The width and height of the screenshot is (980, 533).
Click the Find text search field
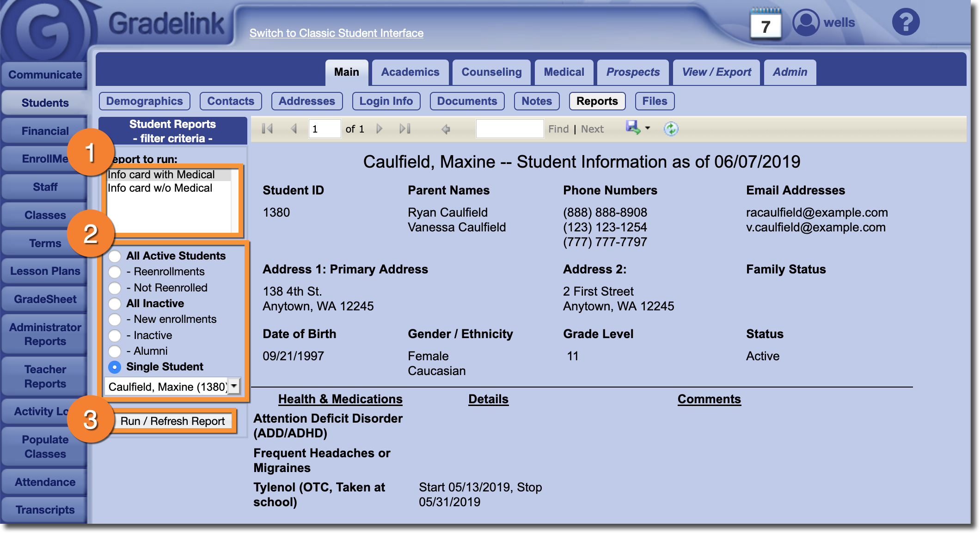[509, 129]
